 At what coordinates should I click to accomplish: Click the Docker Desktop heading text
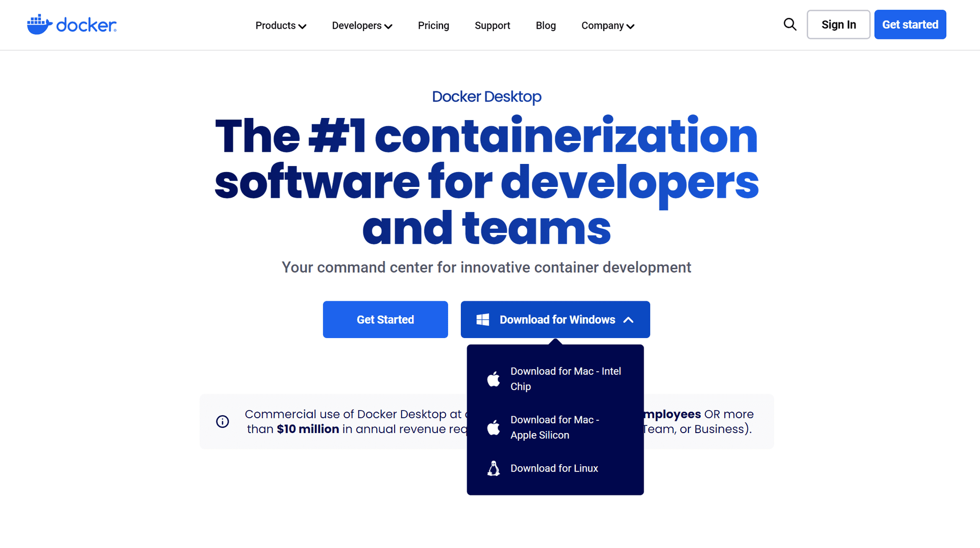click(x=486, y=97)
